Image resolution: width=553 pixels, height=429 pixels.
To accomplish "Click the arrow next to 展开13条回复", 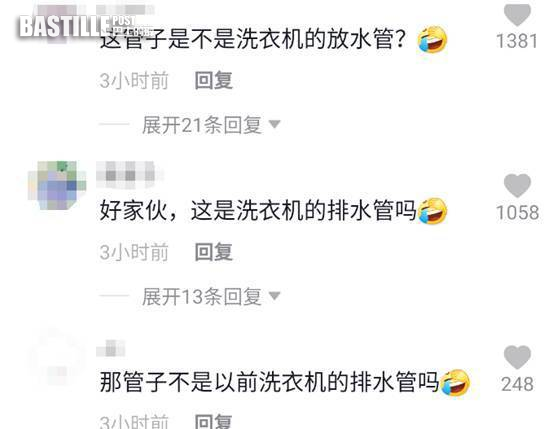I will [274, 296].
